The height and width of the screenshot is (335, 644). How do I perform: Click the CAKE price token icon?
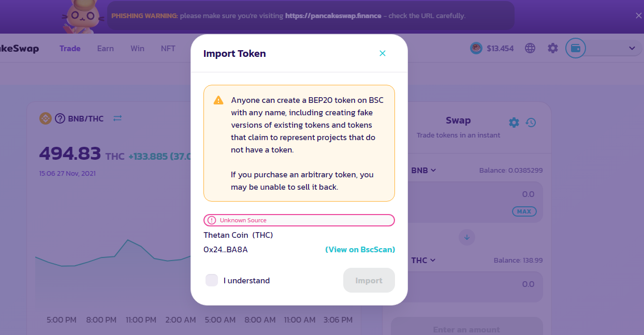pyautogui.click(x=476, y=48)
